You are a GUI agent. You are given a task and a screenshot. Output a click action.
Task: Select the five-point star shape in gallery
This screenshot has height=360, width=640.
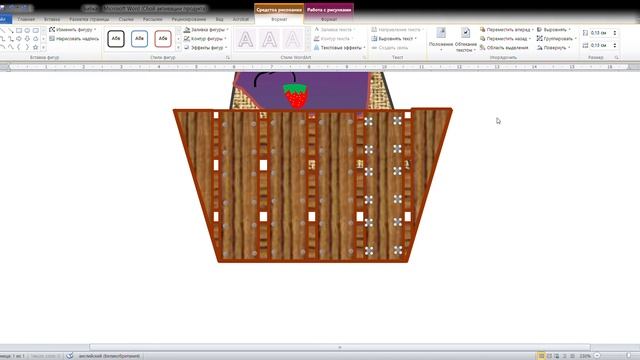click(x=36, y=47)
